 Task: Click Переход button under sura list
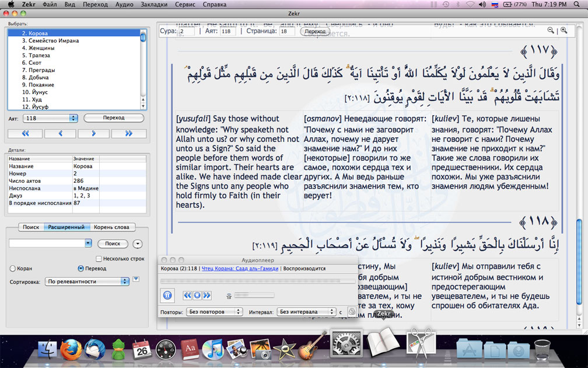tap(114, 118)
